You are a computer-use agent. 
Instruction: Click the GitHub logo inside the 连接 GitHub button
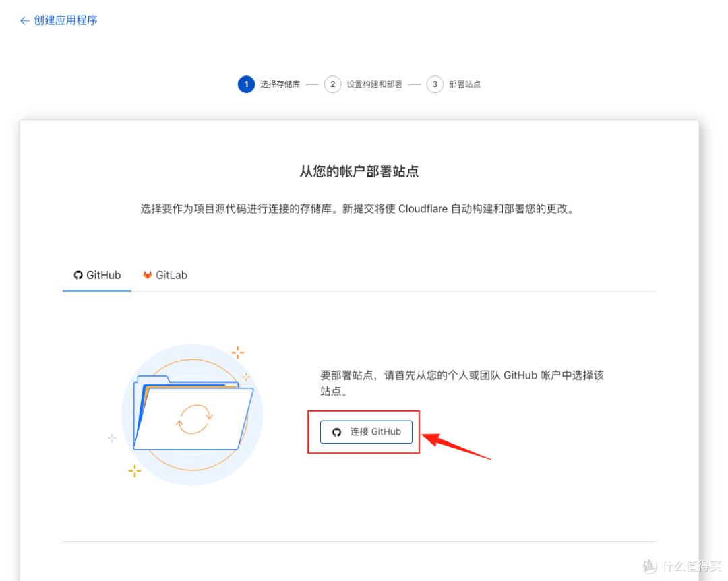(x=336, y=431)
